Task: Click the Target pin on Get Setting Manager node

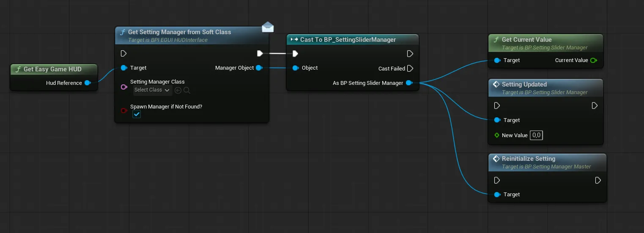Action: (x=123, y=68)
